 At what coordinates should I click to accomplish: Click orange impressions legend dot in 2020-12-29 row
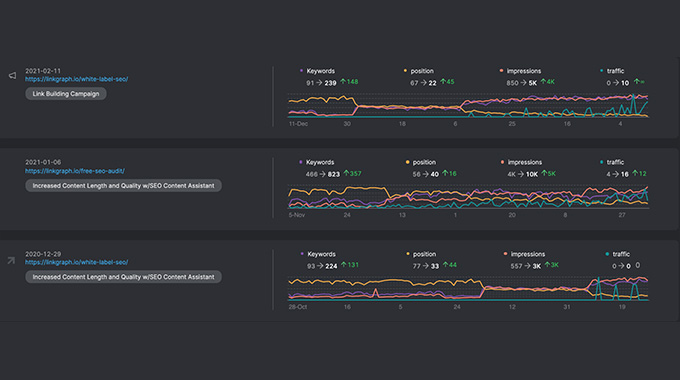(506, 254)
